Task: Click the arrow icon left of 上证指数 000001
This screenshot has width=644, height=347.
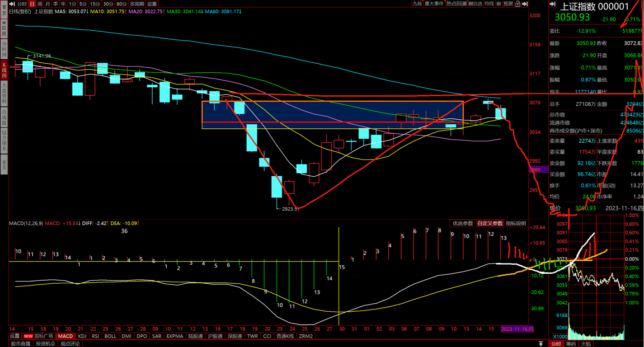Action: [x=553, y=4]
